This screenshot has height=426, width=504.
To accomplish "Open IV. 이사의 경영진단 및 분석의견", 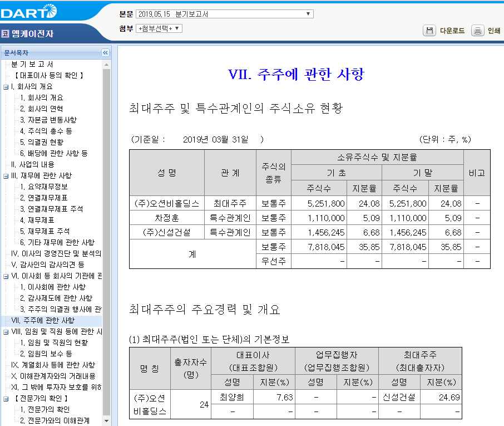I will pyautogui.click(x=56, y=253).
